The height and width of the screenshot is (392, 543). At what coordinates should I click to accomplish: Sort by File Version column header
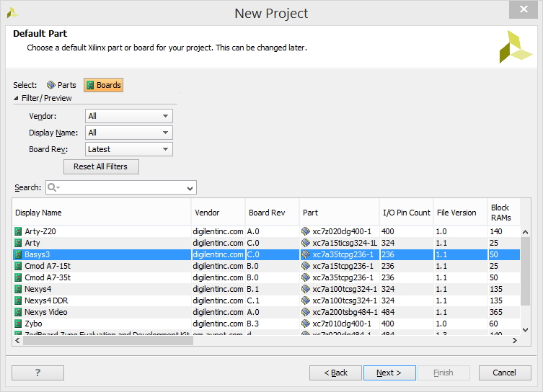coord(460,213)
